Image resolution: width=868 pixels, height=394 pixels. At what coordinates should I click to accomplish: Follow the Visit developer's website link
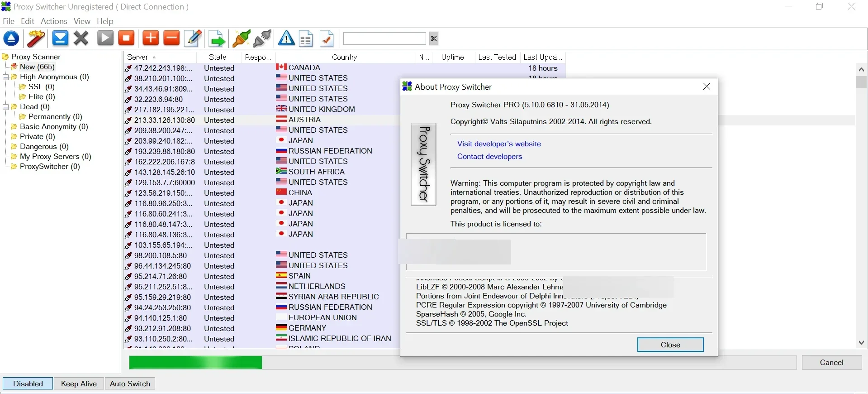coord(499,144)
